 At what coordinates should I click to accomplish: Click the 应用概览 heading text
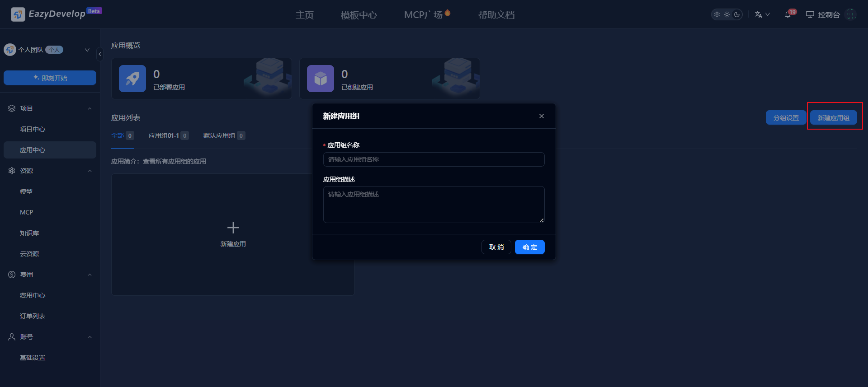(126, 46)
